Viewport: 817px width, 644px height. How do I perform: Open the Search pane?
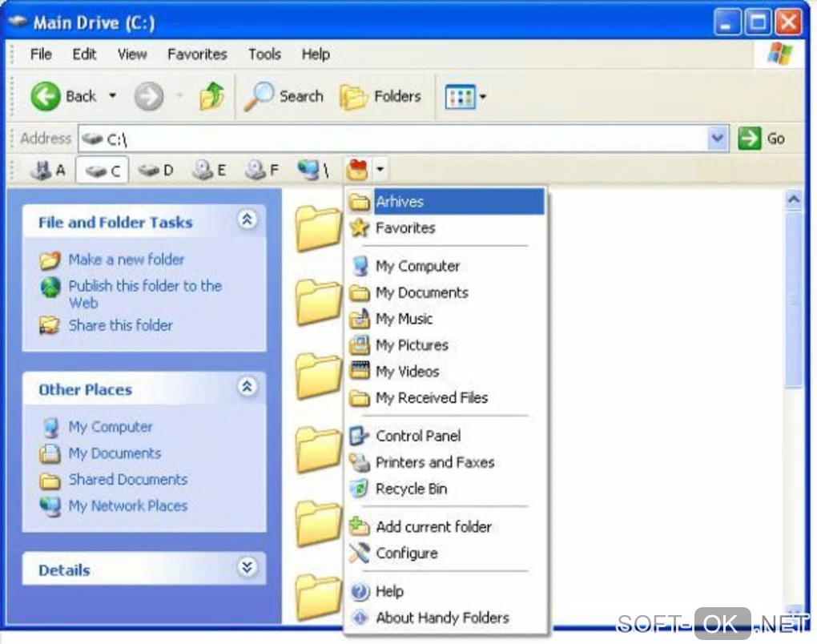tap(283, 96)
